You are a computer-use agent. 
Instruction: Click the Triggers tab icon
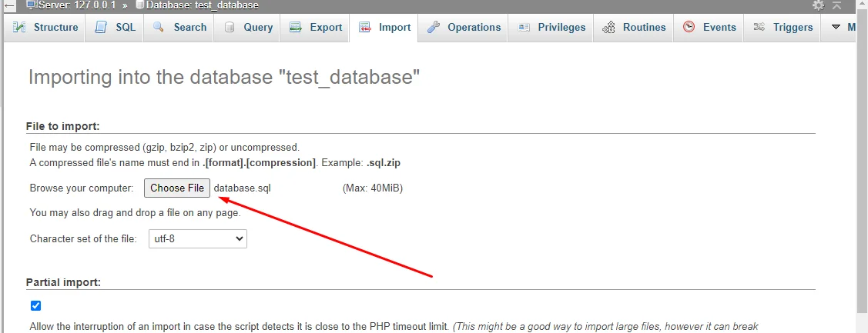[x=759, y=28]
